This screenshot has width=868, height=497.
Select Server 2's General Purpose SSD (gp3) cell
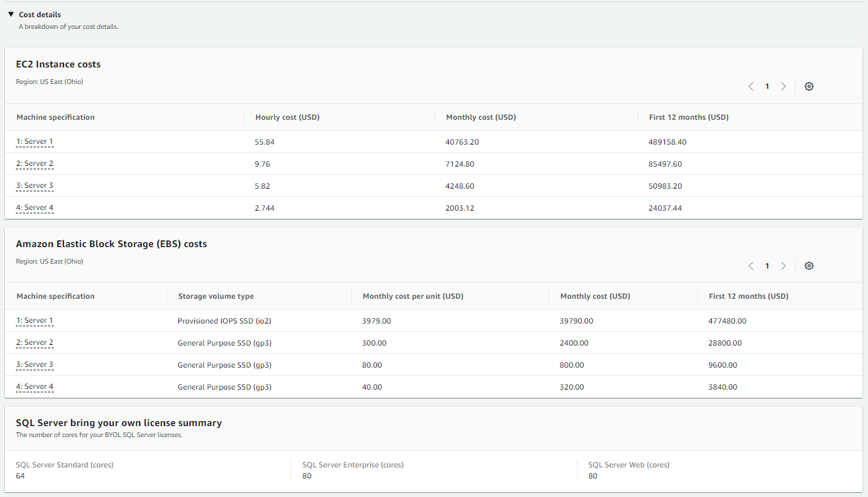coord(224,343)
